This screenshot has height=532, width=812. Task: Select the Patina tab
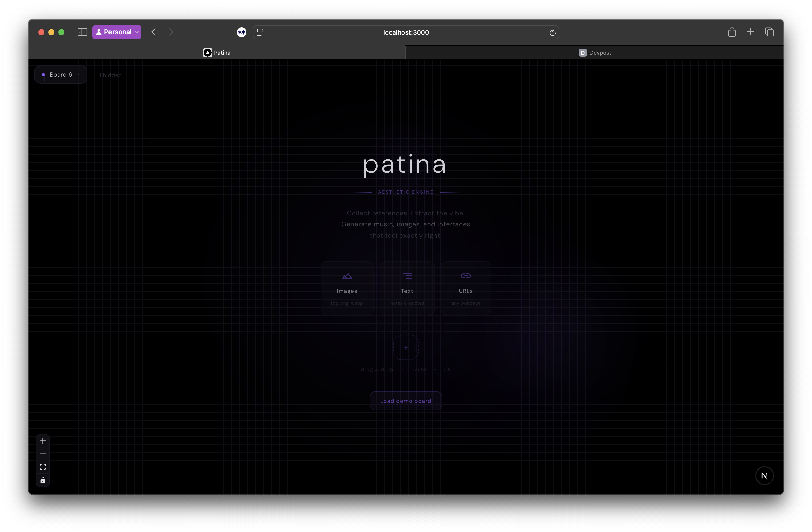pyautogui.click(x=217, y=53)
